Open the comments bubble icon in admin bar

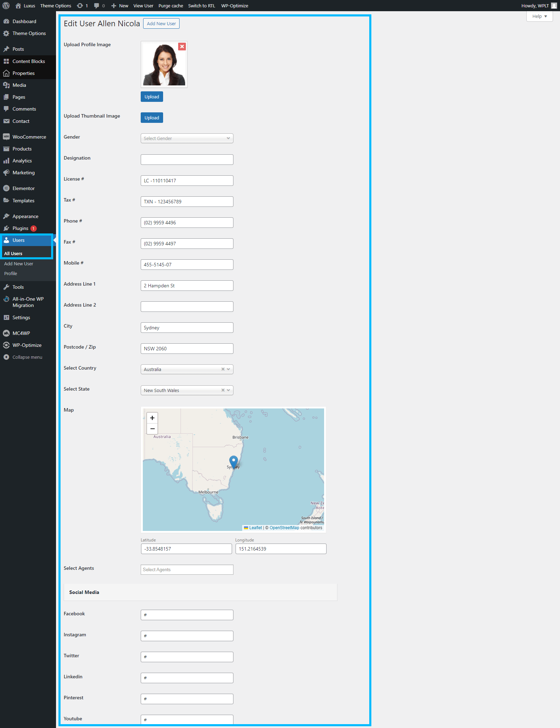97,6
